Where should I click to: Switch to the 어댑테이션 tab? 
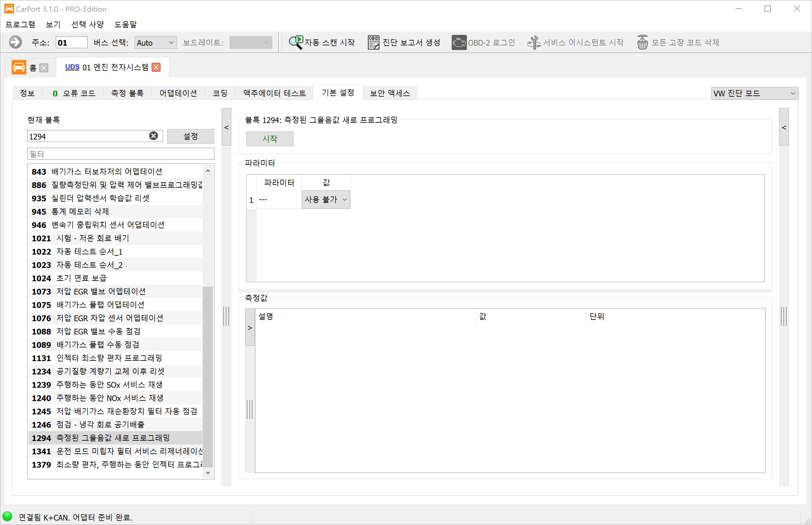(x=178, y=93)
